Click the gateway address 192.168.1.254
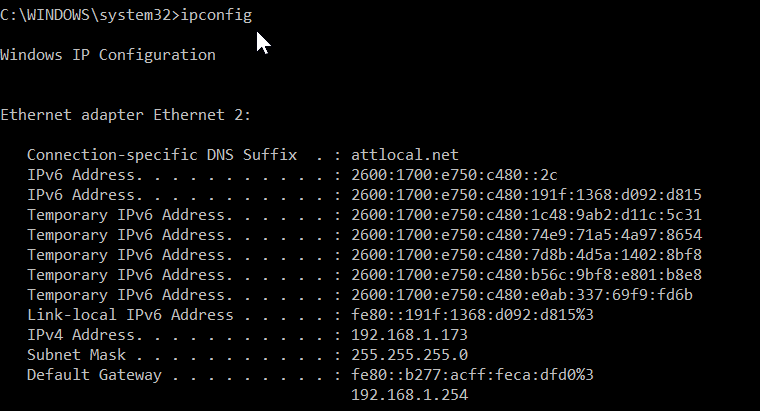 click(x=410, y=395)
